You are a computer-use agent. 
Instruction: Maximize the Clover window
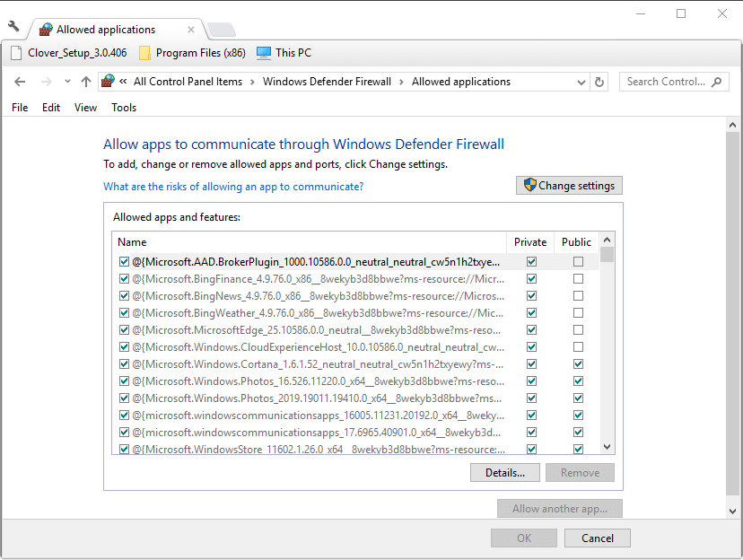(x=681, y=13)
